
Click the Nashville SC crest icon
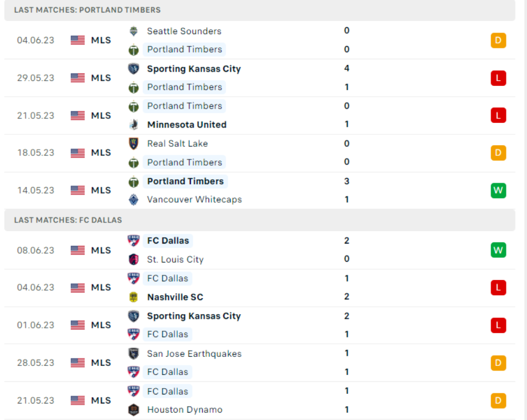tap(134, 297)
